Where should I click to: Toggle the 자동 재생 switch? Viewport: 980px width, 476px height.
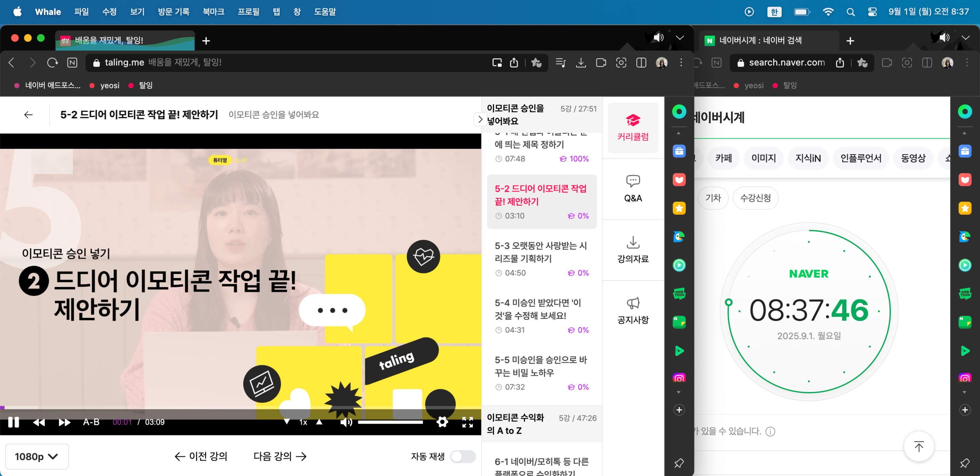(x=463, y=456)
